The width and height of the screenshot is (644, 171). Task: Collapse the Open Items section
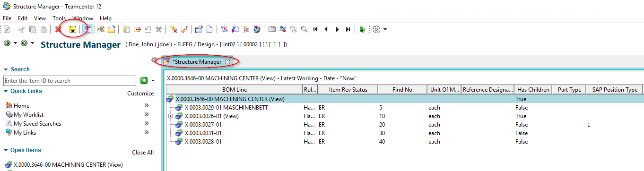[x=5, y=150]
